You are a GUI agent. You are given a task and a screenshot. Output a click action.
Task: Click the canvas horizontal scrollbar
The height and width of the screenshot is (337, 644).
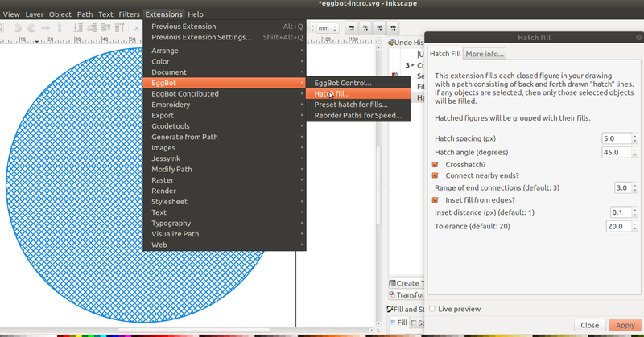[194, 330]
